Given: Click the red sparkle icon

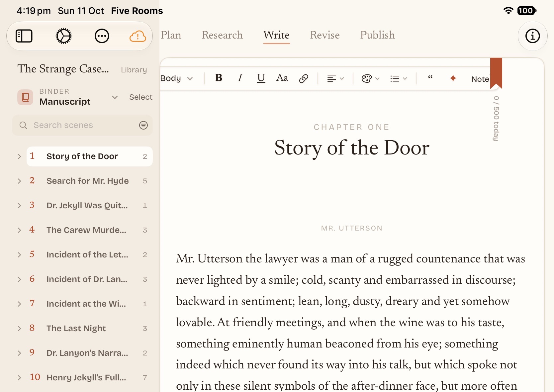Looking at the screenshot, I should coord(453,78).
